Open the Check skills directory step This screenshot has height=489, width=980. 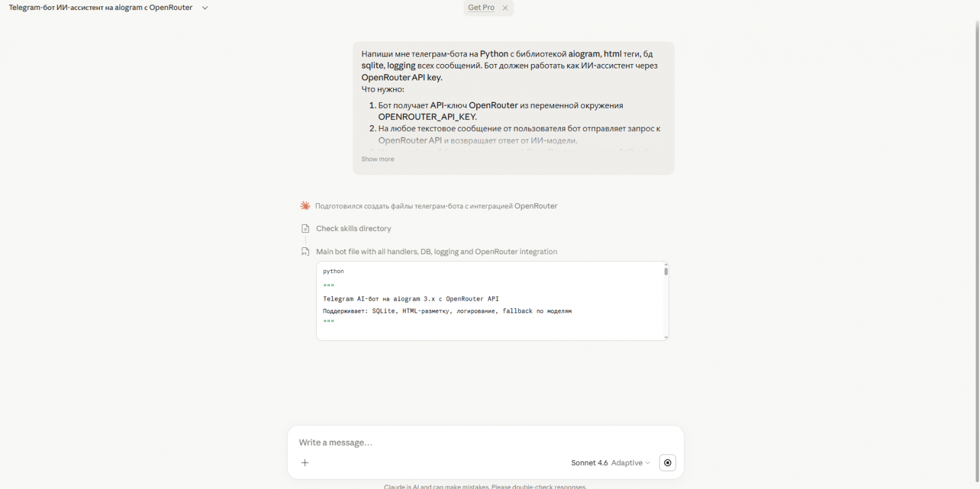(353, 228)
